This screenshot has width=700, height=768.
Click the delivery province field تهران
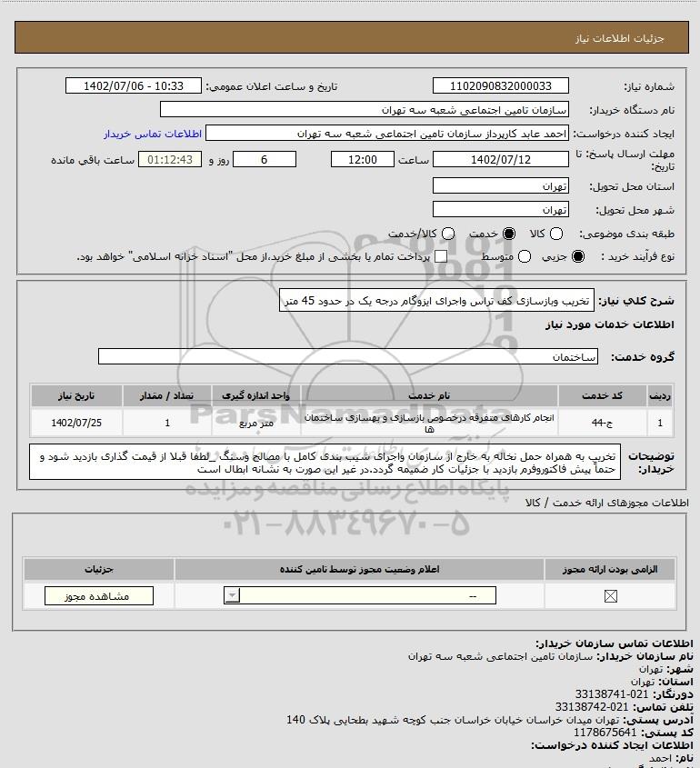click(x=501, y=185)
